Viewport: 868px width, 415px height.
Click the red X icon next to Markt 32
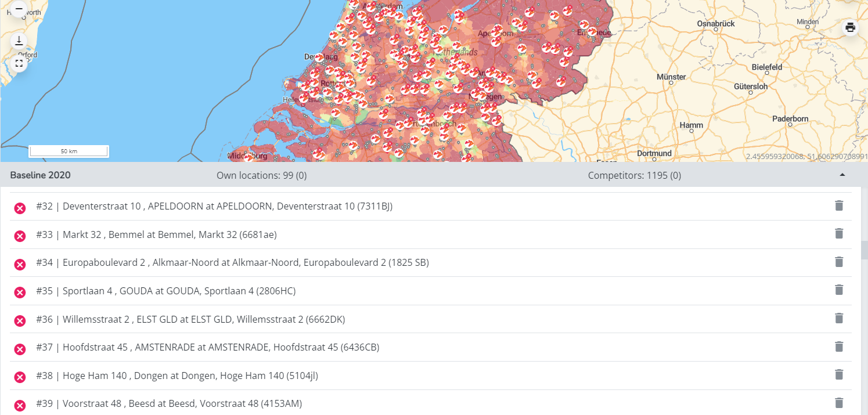(x=20, y=234)
